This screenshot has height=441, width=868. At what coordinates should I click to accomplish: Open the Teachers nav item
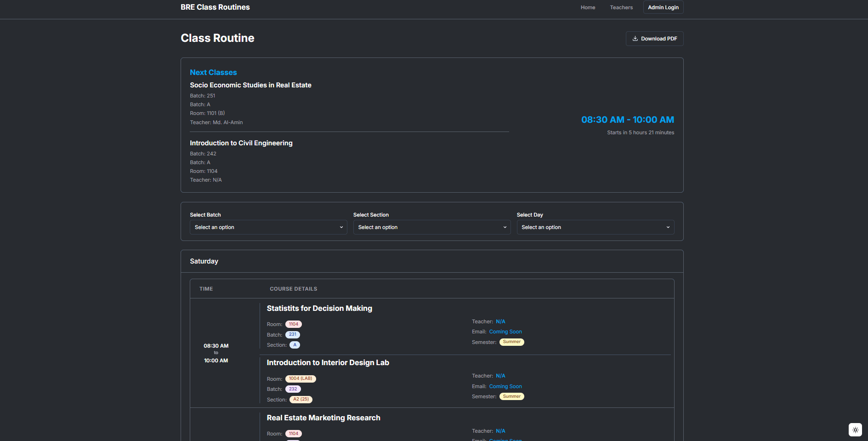coord(621,7)
